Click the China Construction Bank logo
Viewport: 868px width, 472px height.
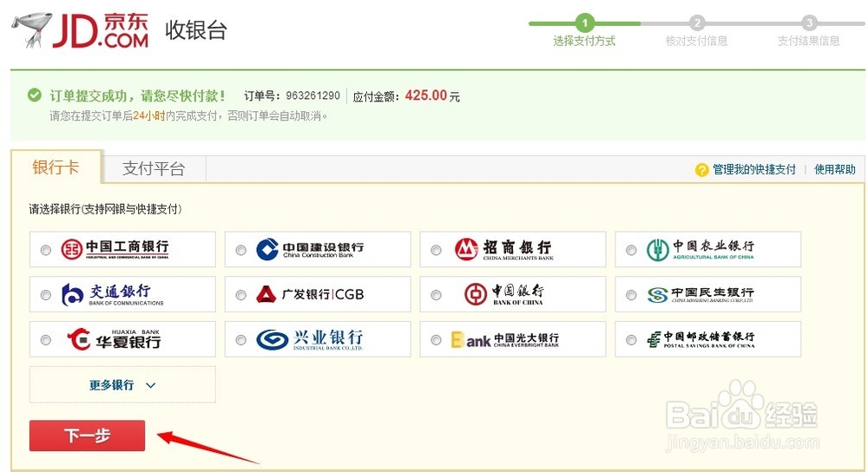pyautogui.click(x=310, y=250)
